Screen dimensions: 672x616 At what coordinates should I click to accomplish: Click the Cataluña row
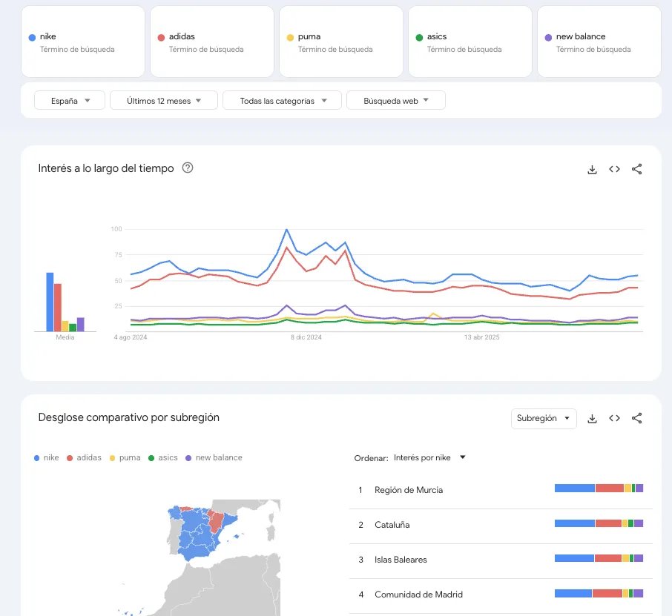point(501,525)
